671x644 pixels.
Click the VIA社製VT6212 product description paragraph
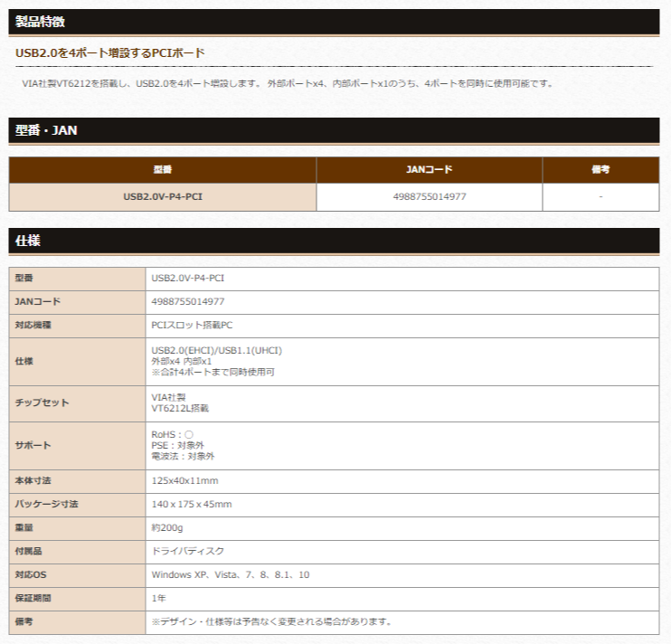click(x=287, y=83)
